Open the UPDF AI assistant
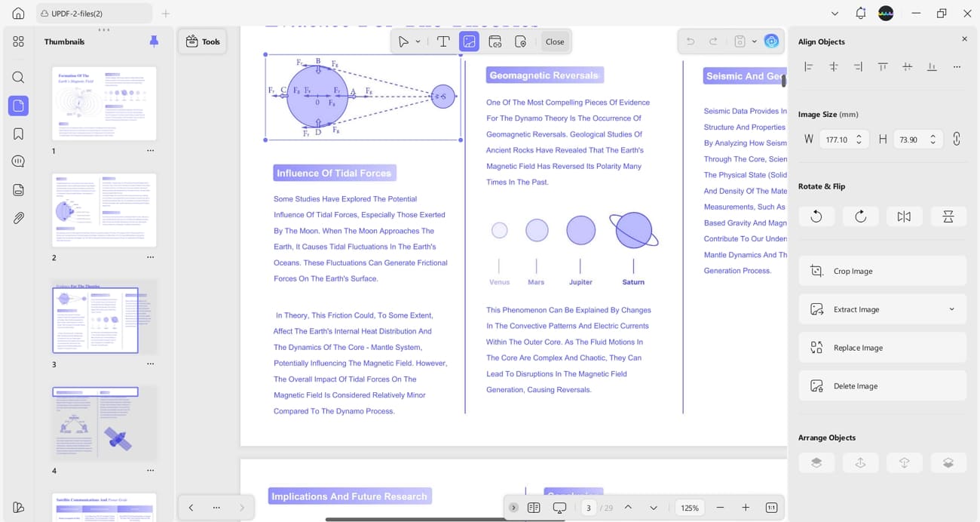 (x=771, y=41)
